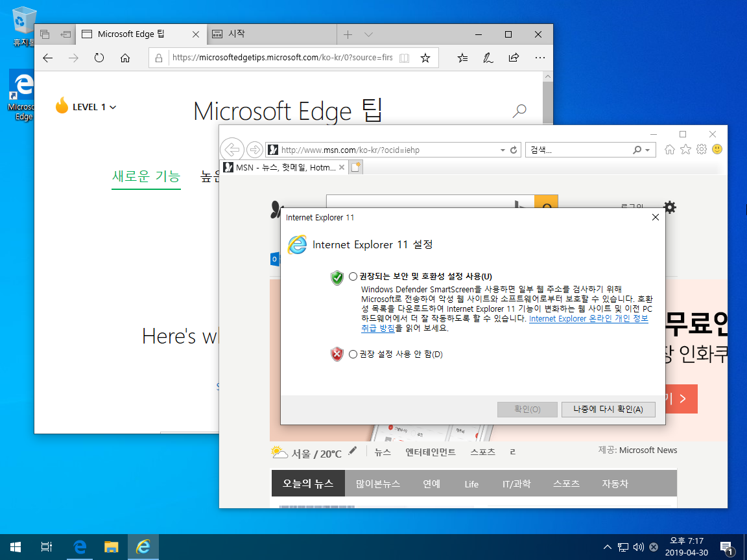This screenshot has height=560, width=747.
Task: Open Internet Explorer home icon
Action: click(670, 150)
